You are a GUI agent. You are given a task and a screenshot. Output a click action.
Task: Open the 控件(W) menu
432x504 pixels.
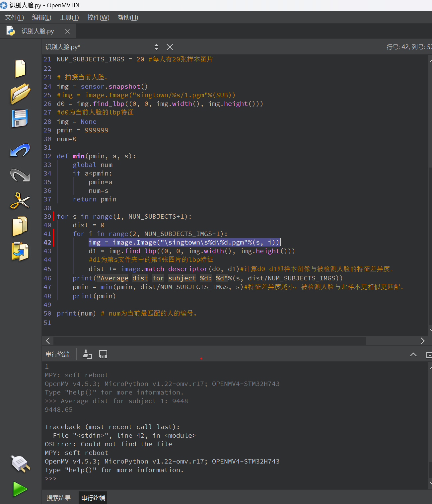tap(98, 17)
